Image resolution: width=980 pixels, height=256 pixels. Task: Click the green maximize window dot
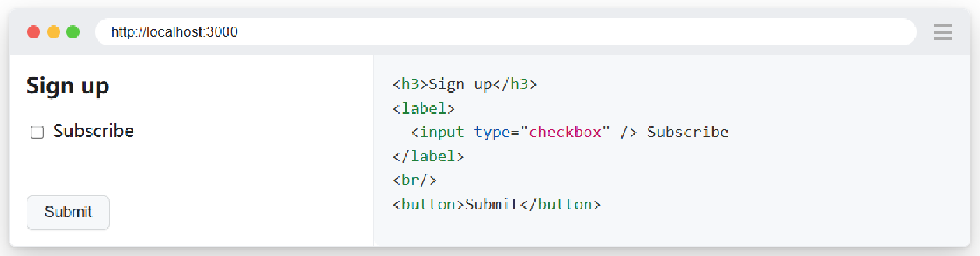point(73,32)
